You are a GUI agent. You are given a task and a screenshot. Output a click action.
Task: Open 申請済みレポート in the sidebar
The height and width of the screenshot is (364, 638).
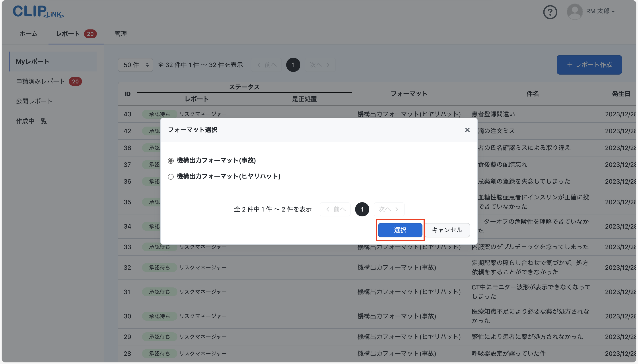click(40, 81)
